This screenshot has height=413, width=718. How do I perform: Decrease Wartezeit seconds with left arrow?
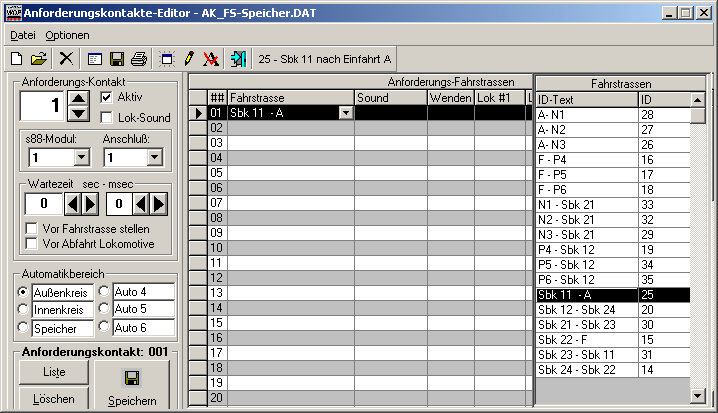(72, 204)
